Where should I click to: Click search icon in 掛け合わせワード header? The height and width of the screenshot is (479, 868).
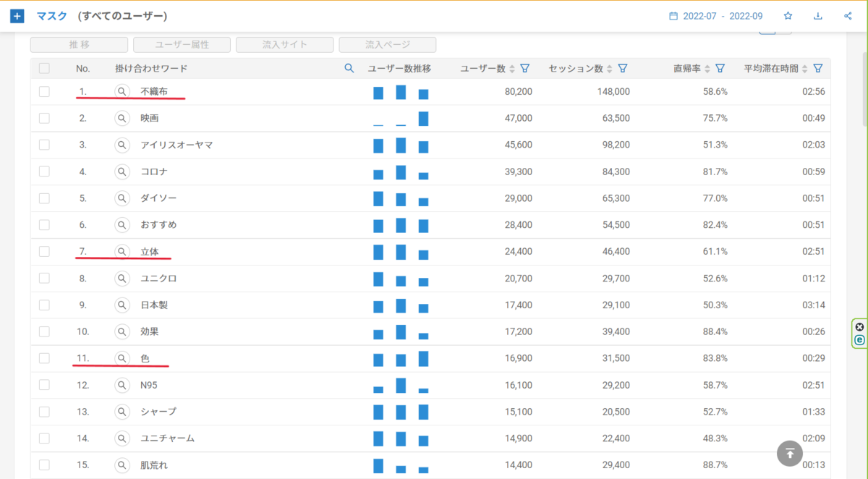point(349,68)
